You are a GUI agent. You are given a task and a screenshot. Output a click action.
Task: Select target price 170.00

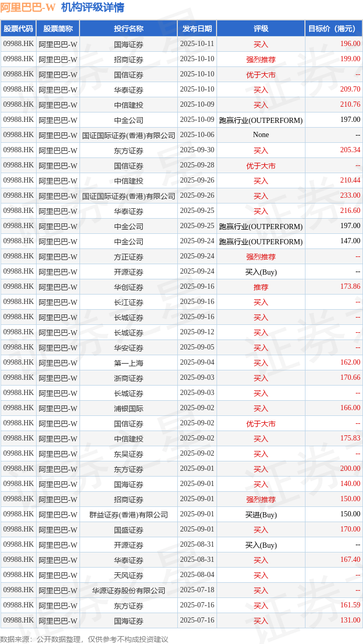coord(350,529)
